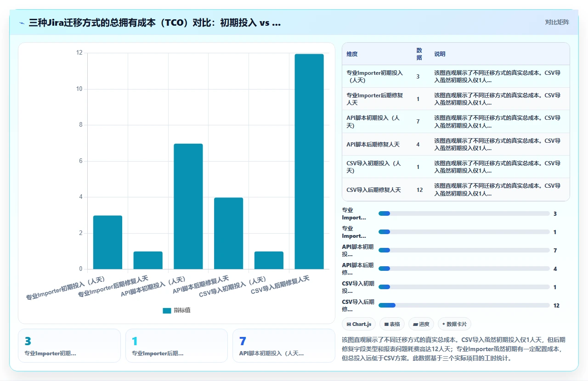The height and width of the screenshot is (381, 588).
Task: Click the value 4 in the table
Action: [418, 144]
